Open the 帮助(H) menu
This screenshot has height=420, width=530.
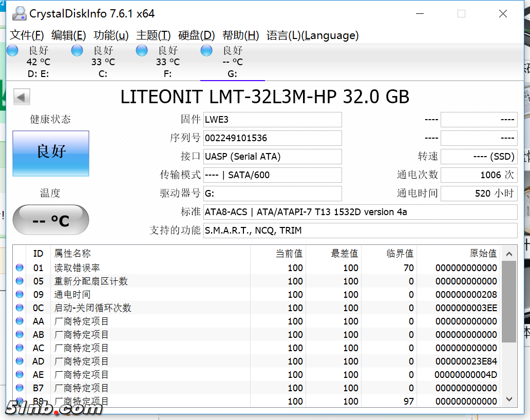(x=241, y=35)
